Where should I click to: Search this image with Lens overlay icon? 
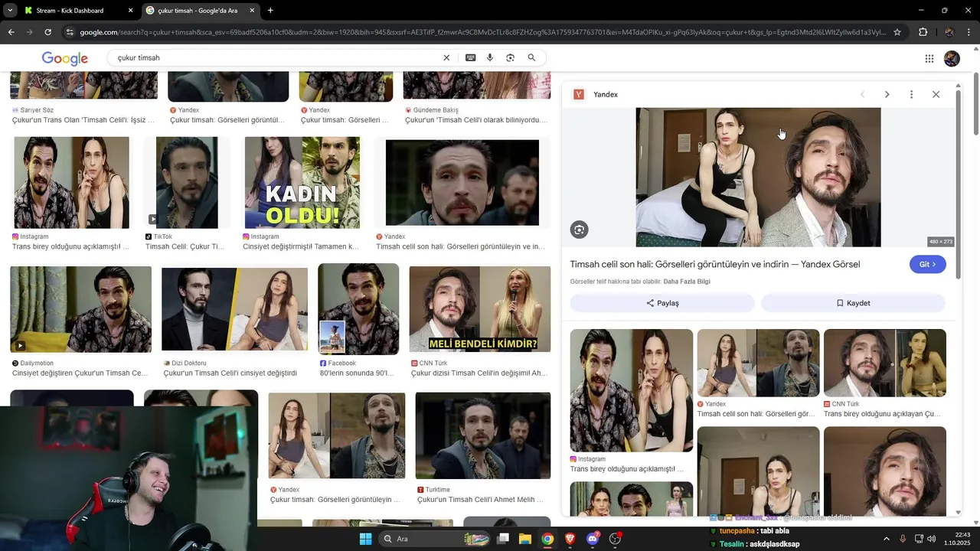[580, 230]
